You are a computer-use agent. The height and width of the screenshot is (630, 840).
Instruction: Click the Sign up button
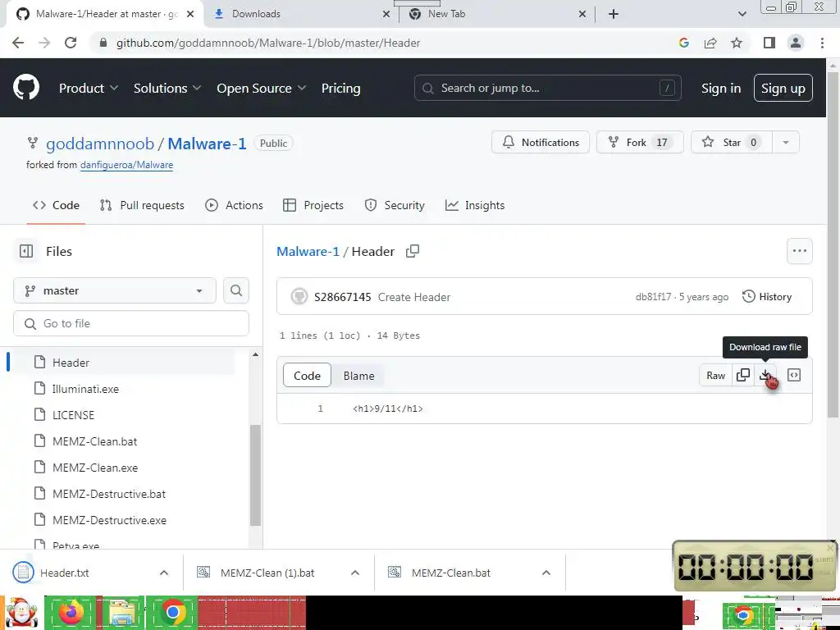click(783, 88)
